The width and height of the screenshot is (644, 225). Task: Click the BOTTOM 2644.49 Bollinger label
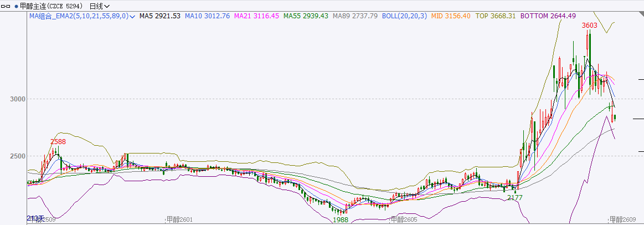[x=548, y=16]
